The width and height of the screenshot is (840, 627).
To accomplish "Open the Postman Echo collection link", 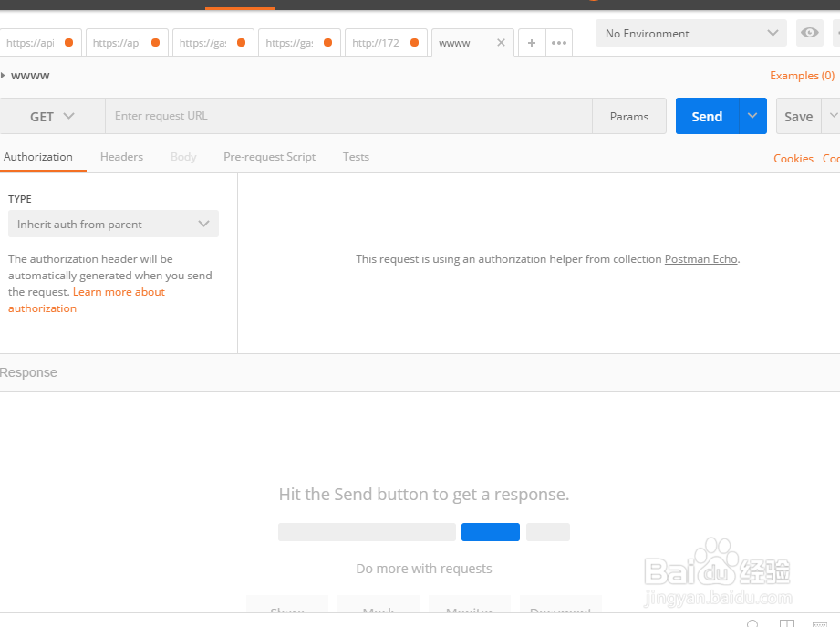I will 700,259.
